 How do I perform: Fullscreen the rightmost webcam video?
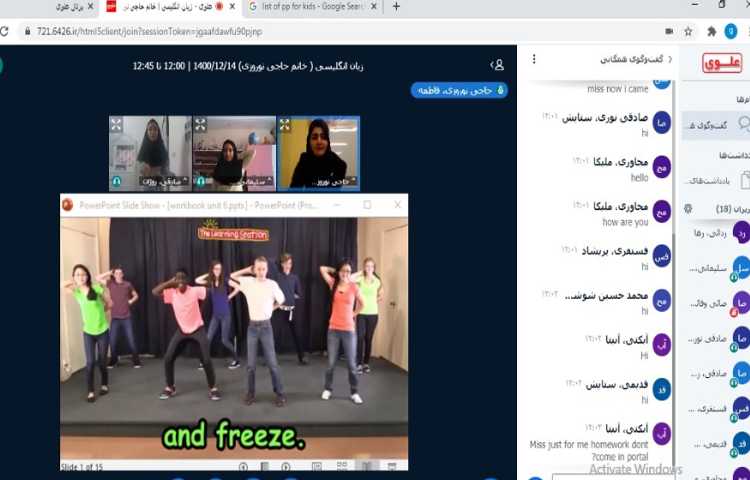tap(285, 124)
